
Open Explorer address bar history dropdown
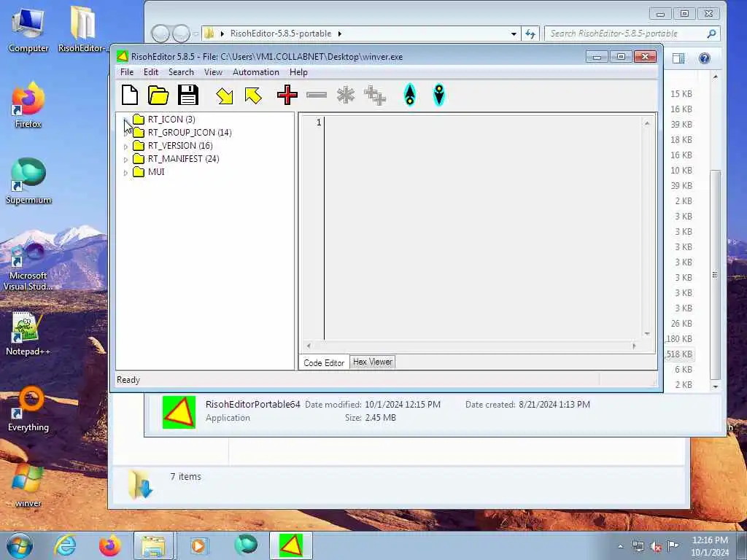click(514, 34)
